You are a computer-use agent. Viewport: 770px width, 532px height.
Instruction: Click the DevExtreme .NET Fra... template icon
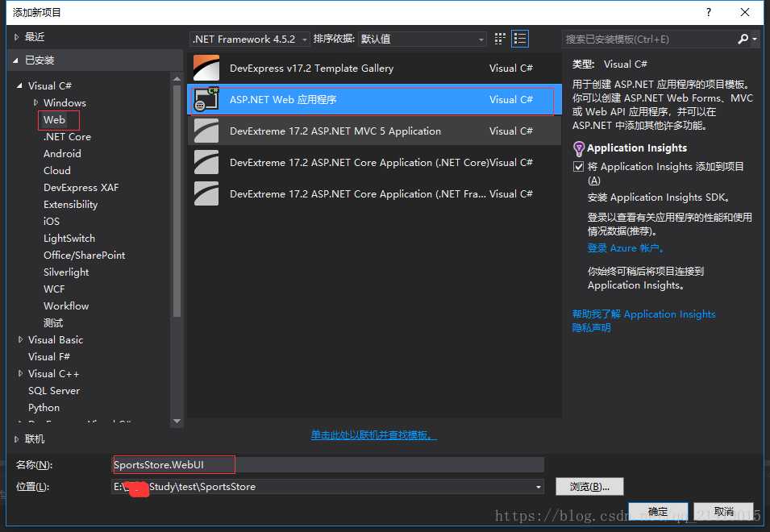tap(206, 193)
